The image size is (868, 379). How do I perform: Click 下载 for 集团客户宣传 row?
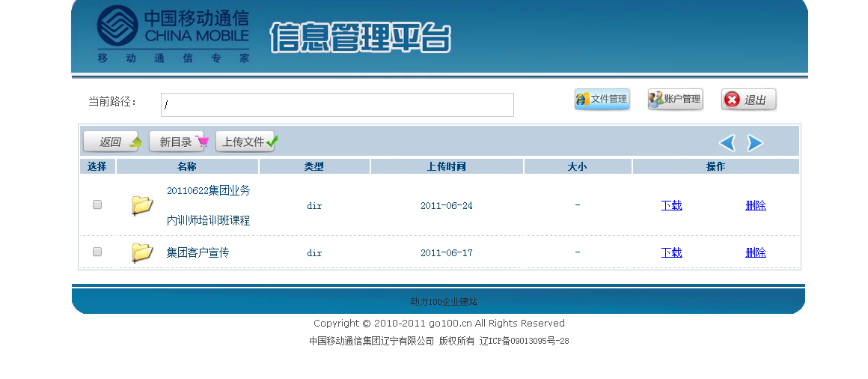pos(671,252)
